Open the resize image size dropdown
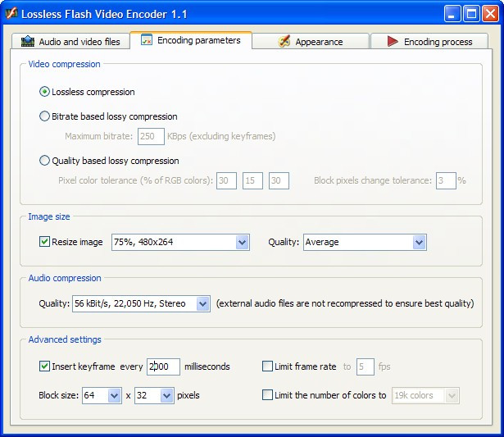Image resolution: width=504 pixels, height=437 pixels. pos(242,242)
